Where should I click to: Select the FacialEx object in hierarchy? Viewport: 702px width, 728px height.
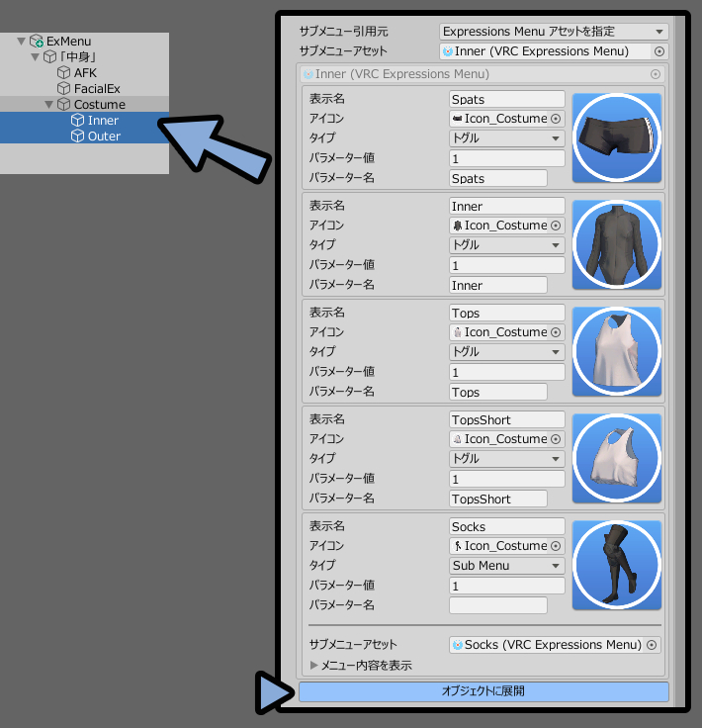[97, 89]
